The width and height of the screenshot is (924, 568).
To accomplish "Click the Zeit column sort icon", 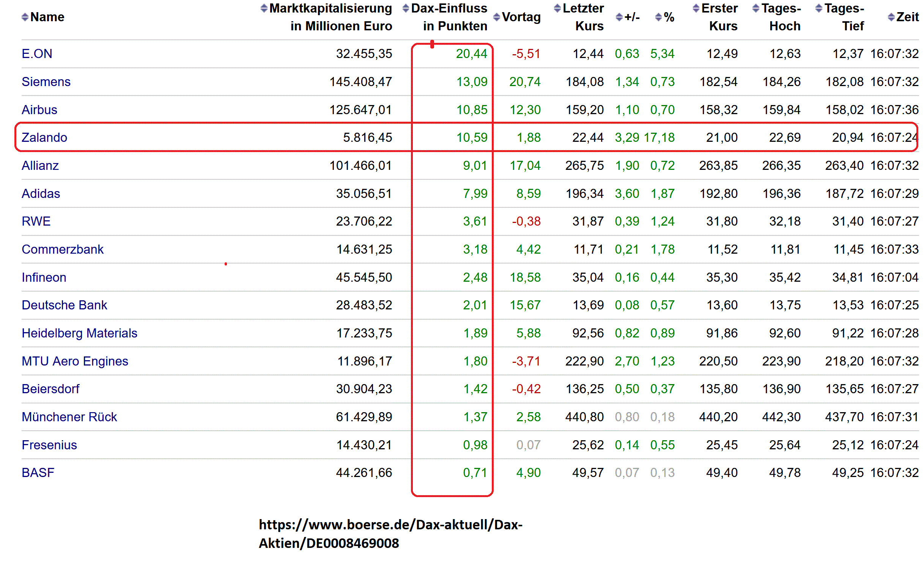I will point(891,17).
